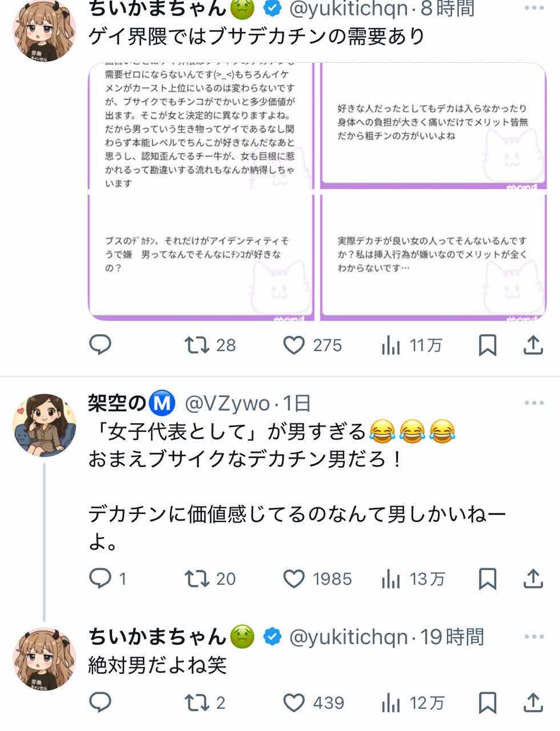
Task: View analytics showing 13万 views
Action: (412, 579)
